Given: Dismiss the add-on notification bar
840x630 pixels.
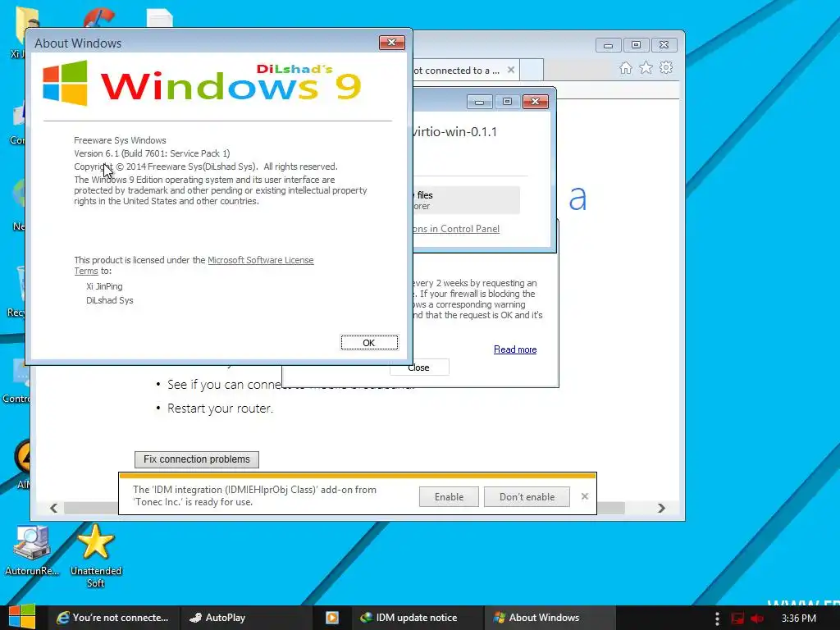Looking at the screenshot, I should point(584,496).
